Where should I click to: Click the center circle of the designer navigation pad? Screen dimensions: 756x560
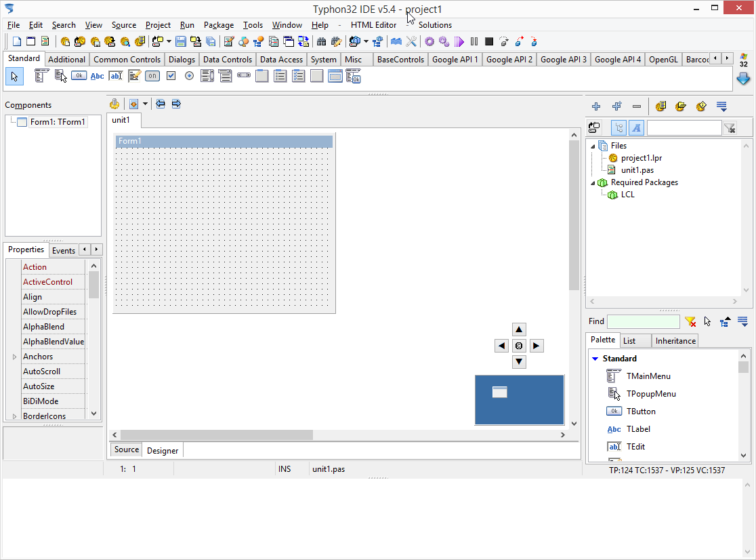point(519,346)
